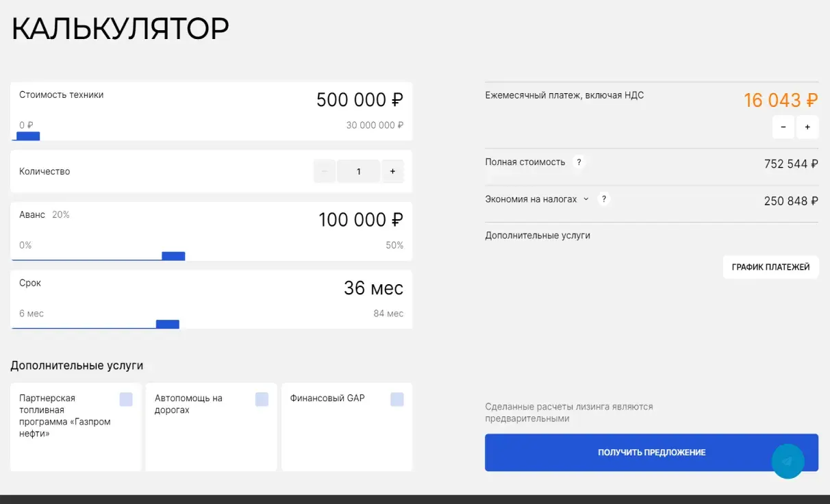Image resolution: width=830 pixels, height=504 pixels.
Task: Click the Срок slider handle
Action: [x=168, y=324]
